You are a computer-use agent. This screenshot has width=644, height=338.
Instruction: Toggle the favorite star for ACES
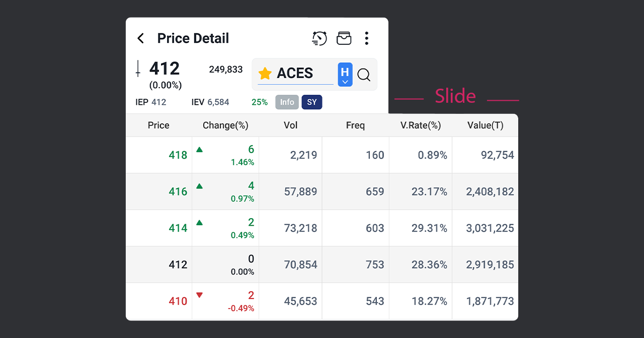(x=265, y=74)
